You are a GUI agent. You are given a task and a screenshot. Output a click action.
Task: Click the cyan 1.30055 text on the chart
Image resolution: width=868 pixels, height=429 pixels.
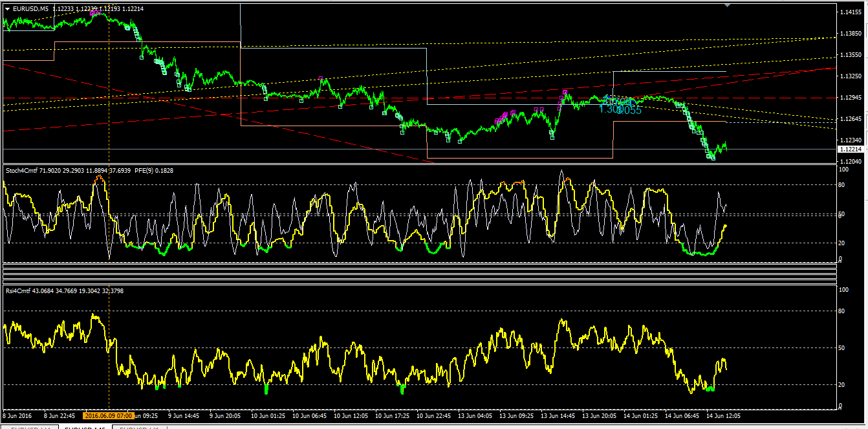[x=620, y=109]
